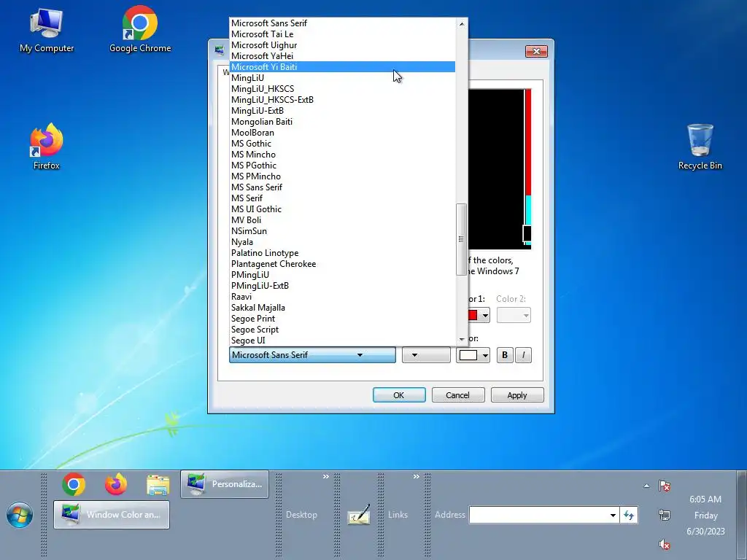Image resolution: width=747 pixels, height=560 pixels.
Task: Open the Google Chrome desktop shortcut
Action: pos(139,29)
